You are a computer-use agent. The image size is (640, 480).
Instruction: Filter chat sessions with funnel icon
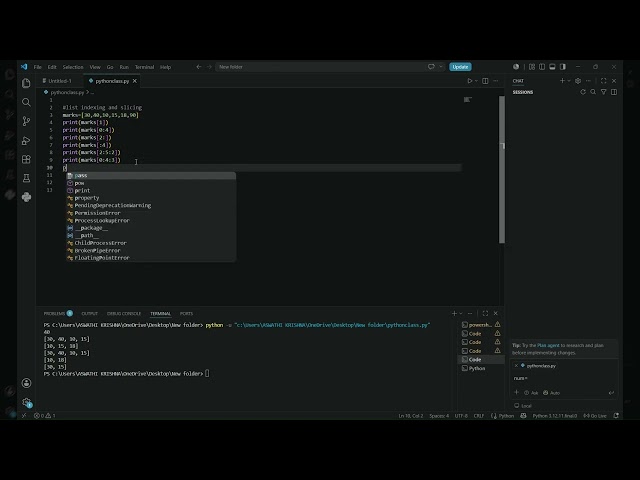pos(604,92)
